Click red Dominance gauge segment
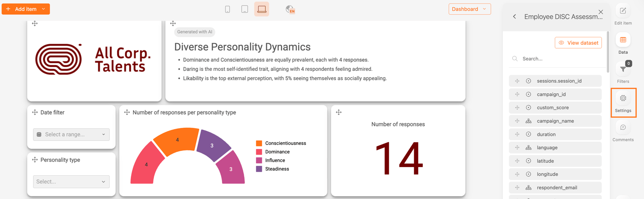Image resolution: width=644 pixels, height=199 pixels. coord(147,164)
